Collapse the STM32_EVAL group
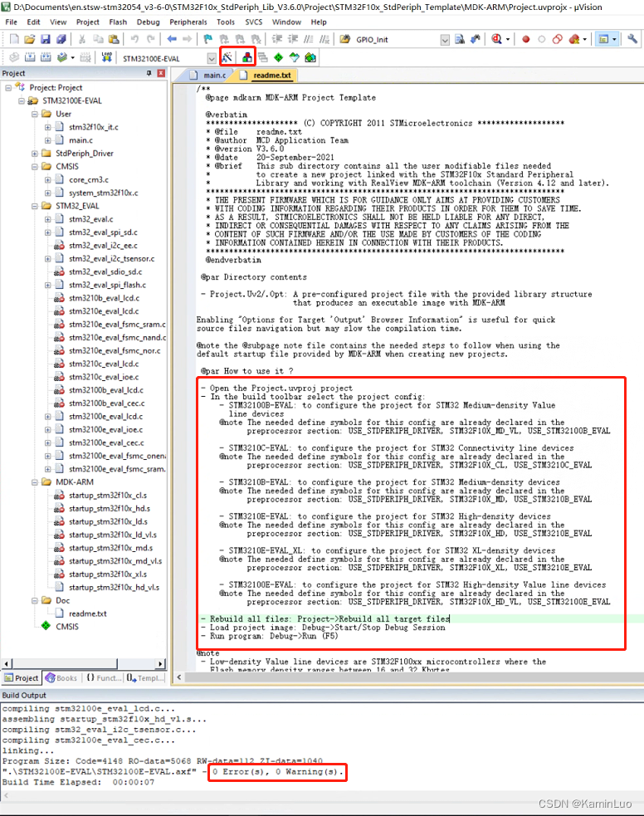 34,206
